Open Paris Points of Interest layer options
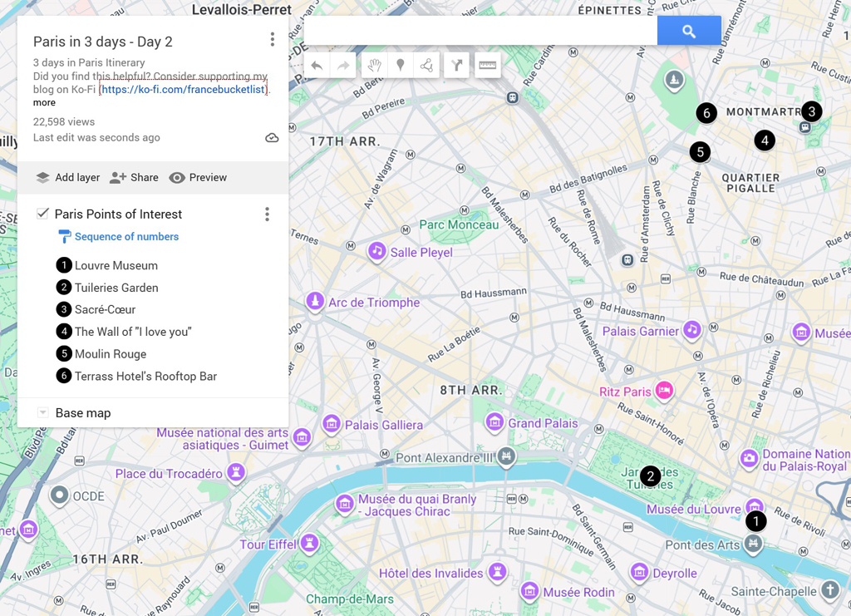The height and width of the screenshot is (616, 851). 267,214
